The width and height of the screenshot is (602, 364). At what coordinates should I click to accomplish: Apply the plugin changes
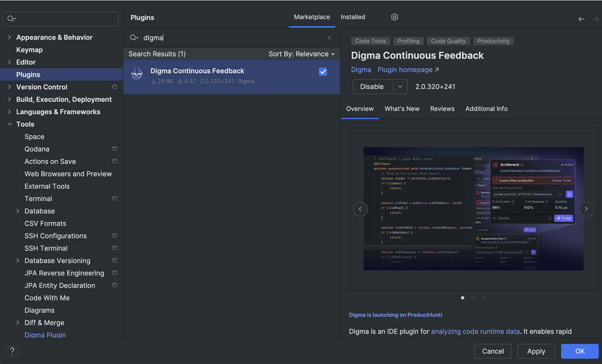click(536, 351)
